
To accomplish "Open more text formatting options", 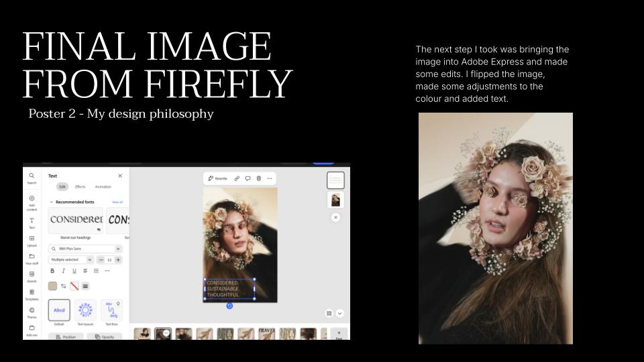I will [x=107, y=271].
